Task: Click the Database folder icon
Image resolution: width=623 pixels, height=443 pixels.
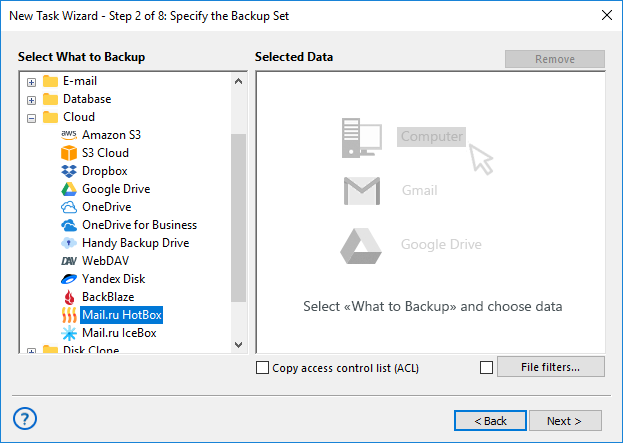Action: [x=50, y=99]
